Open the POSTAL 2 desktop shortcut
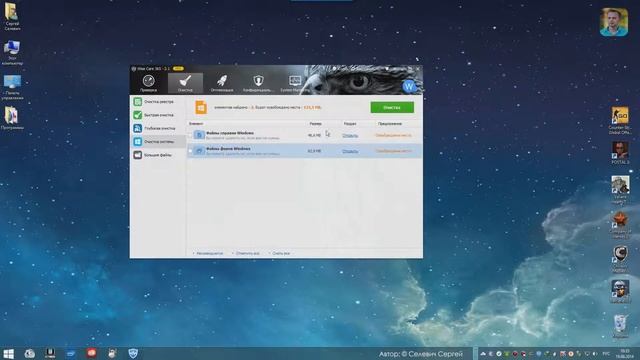Screen dimensions: 640x360 coord(620,153)
